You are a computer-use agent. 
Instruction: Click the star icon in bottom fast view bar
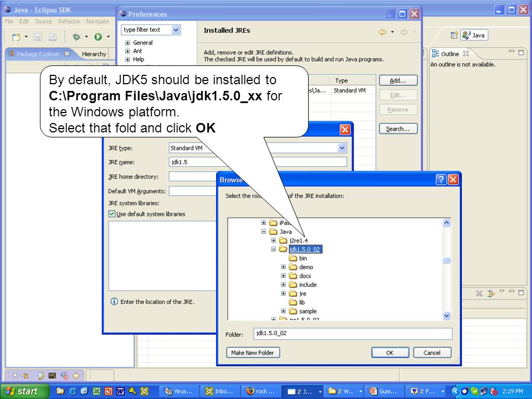pyautogui.click(x=76, y=375)
